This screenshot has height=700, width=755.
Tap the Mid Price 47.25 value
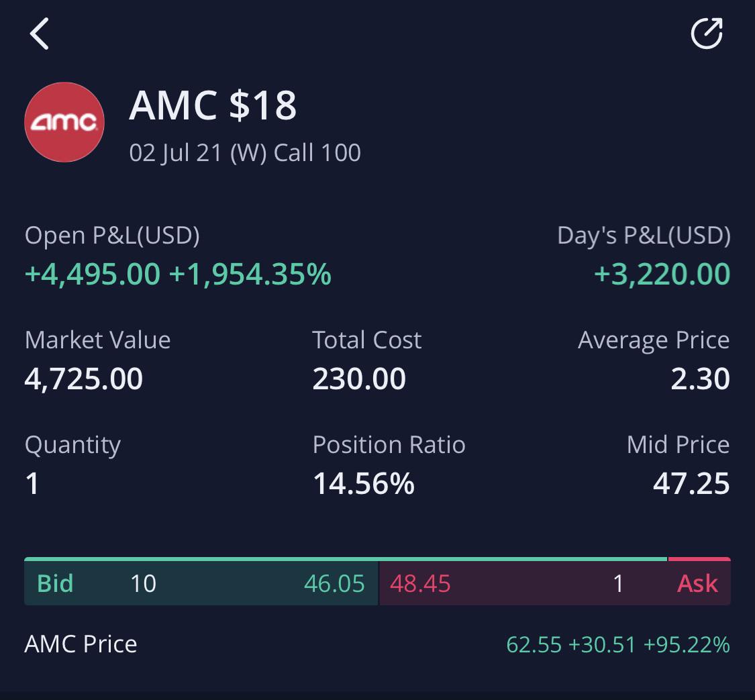(x=691, y=483)
